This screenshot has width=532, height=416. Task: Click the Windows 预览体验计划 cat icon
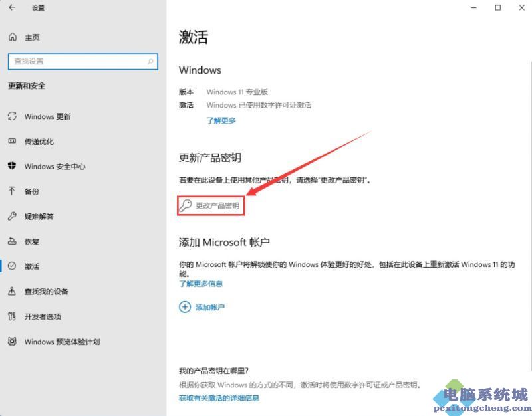tap(12, 342)
